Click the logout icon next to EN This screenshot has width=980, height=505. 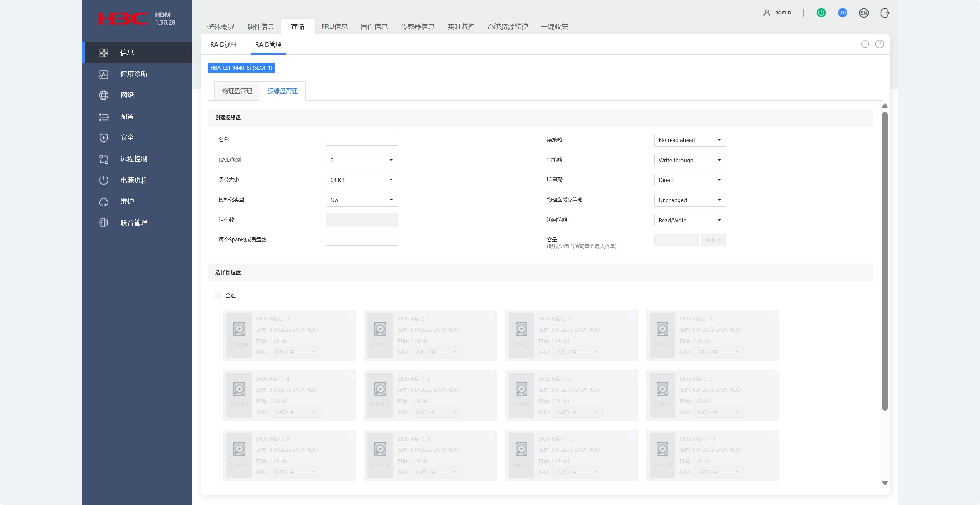tap(885, 13)
